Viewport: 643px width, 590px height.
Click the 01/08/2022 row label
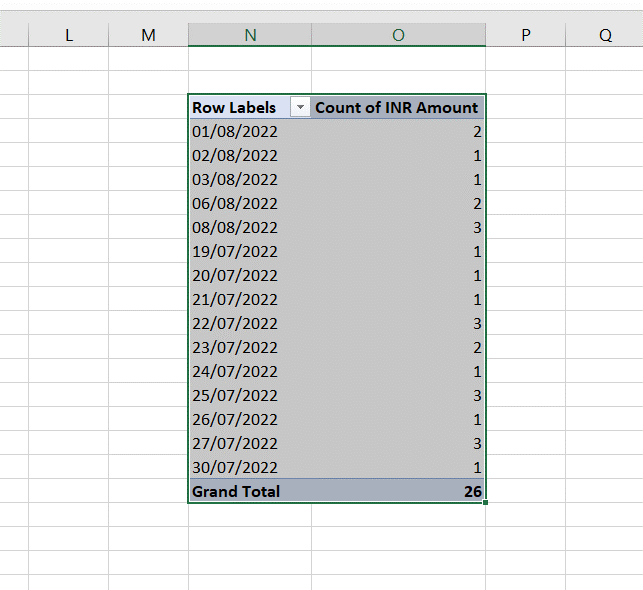pyautogui.click(x=236, y=132)
